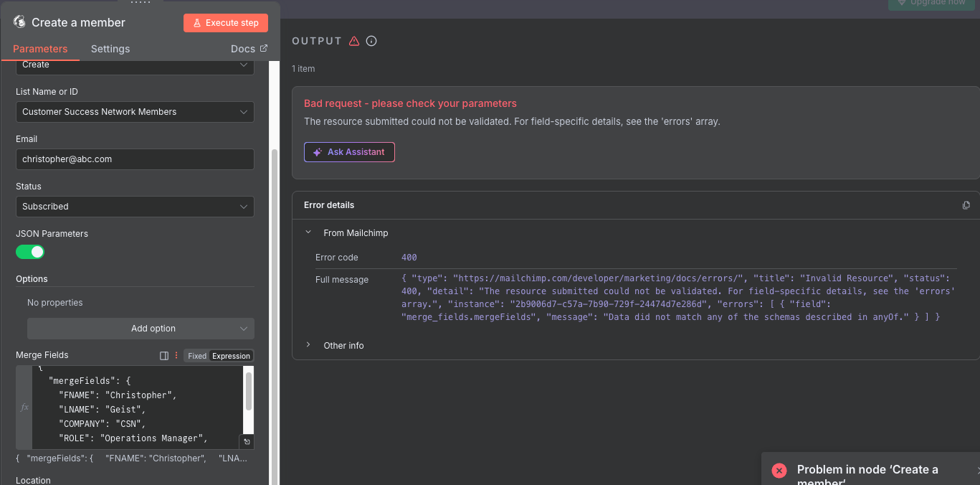The height and width of the screenshot is (485, 980).
Task: Select the Parameters tab
Action: pos(40,49)
